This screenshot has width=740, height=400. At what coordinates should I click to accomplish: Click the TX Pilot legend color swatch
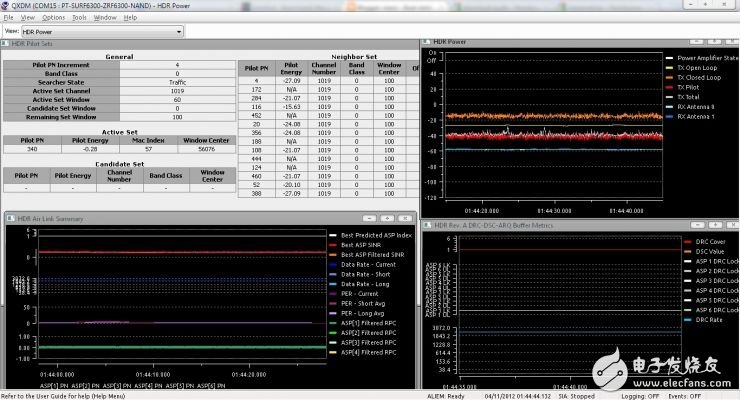[667, 87]
